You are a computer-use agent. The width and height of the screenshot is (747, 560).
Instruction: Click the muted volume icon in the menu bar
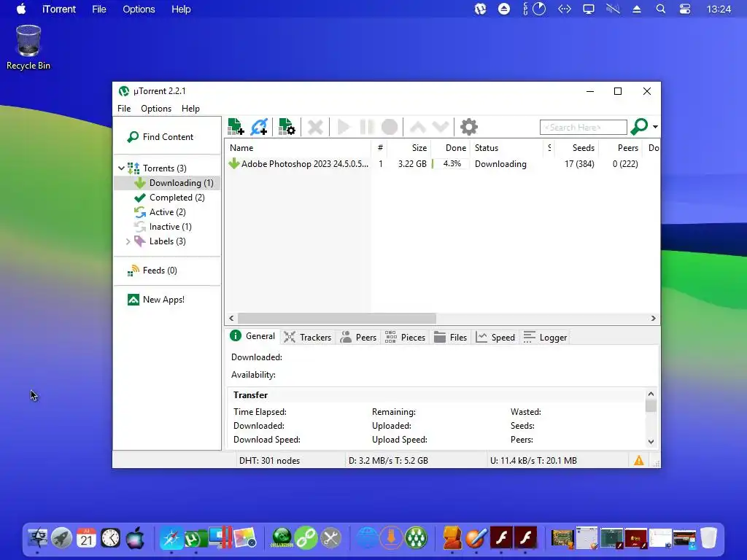613,9
